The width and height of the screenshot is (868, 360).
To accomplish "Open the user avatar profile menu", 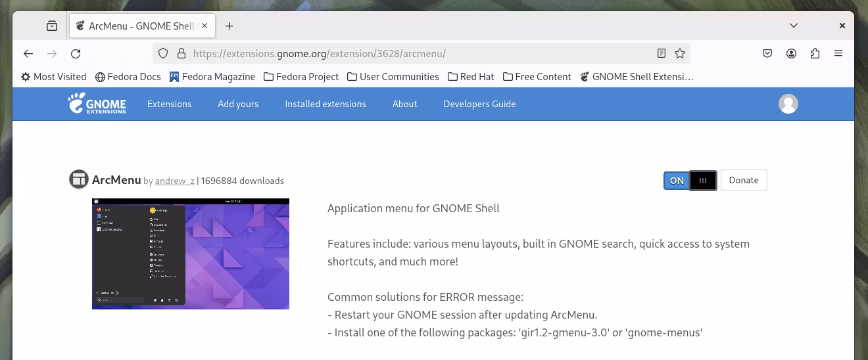I will pos(788,104).
